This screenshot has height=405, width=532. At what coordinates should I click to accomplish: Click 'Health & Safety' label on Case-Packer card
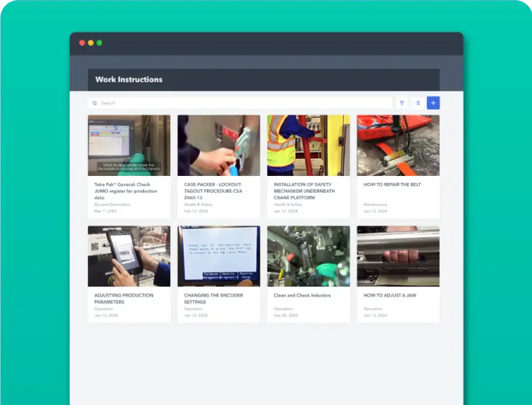[x=198, y=204]
